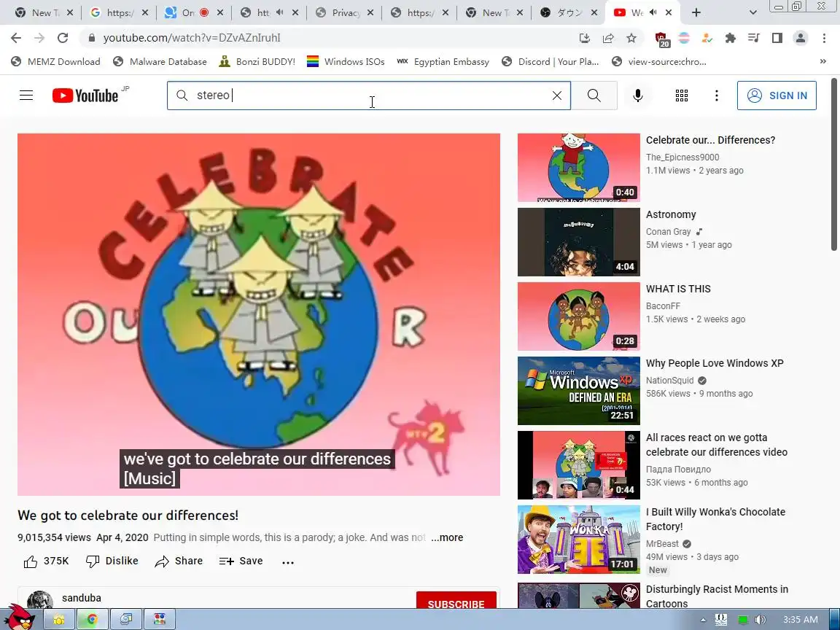Expand the tab search chevron
This screenshot has height=630, width=840.
tap(752, 12)
